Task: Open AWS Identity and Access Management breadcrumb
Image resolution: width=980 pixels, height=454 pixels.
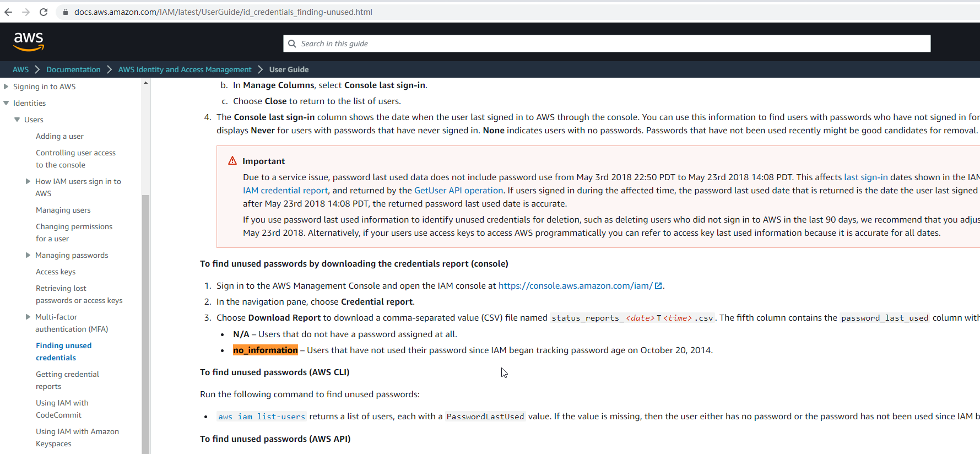Action: [x=185, y=69]
